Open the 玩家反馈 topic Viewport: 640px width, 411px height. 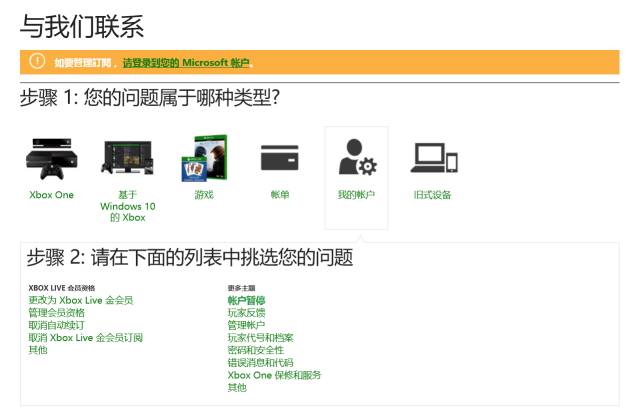click(x=247, y=313)
